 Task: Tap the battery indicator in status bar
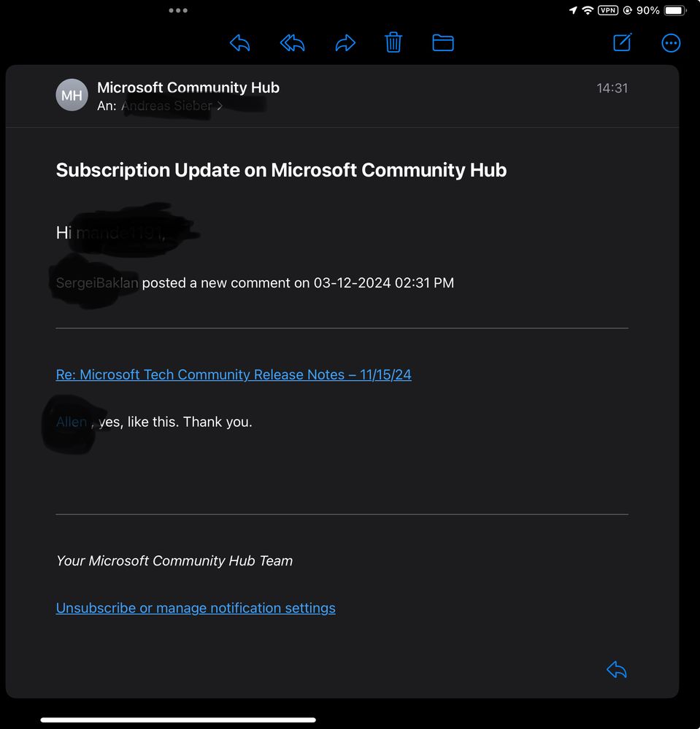[675, 10]
